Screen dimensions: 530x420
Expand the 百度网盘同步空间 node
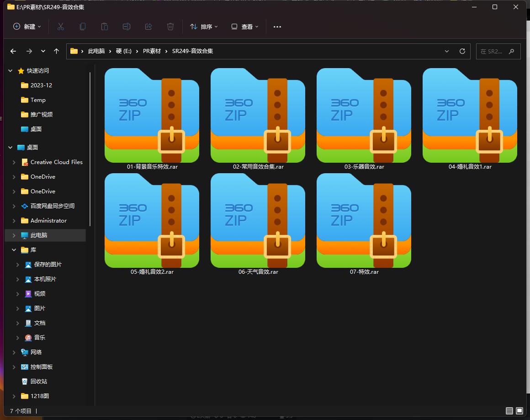(x=14, y=206)
